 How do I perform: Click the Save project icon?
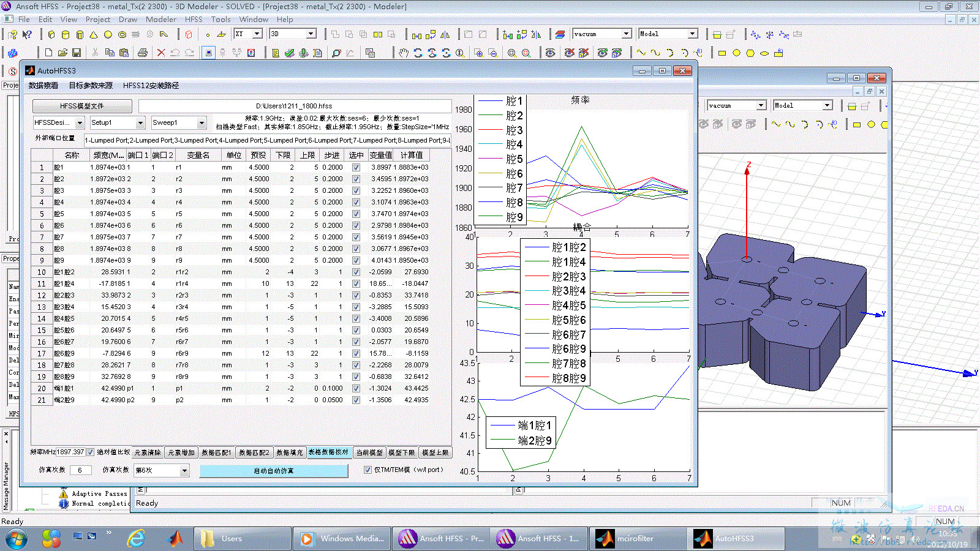pyautogui.click(x=77, y=53)
